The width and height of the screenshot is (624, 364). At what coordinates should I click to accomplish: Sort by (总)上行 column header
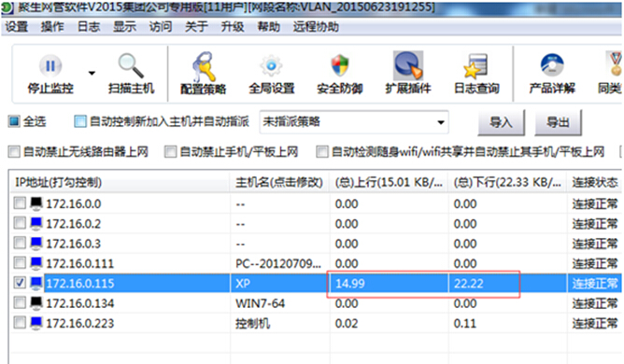(x=389, y=182)
